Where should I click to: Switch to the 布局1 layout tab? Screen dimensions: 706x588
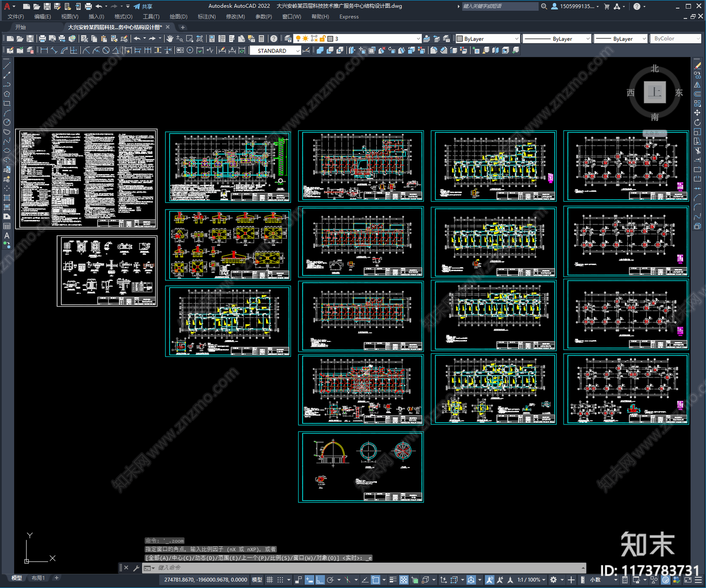click(38, 578)
